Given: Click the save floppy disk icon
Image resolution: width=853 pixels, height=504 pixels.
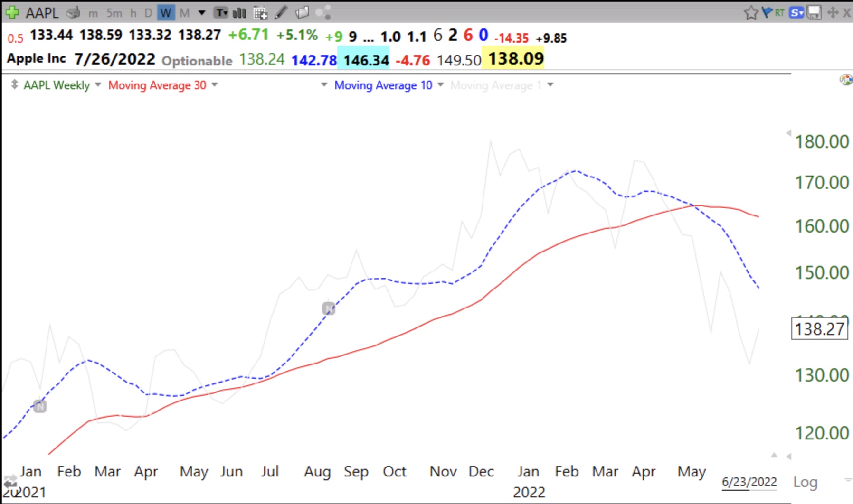Looking at the screenshot, I should [x=814, y=13].
